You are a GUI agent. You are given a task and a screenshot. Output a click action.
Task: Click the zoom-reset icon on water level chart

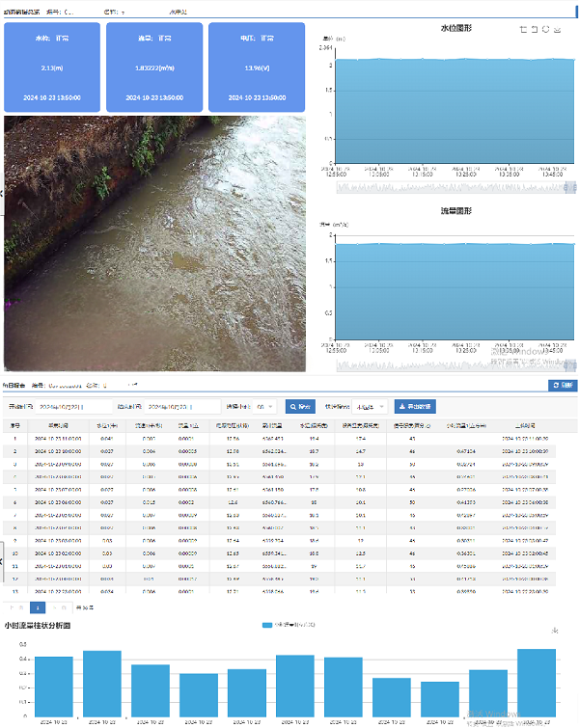pos(534,30)
